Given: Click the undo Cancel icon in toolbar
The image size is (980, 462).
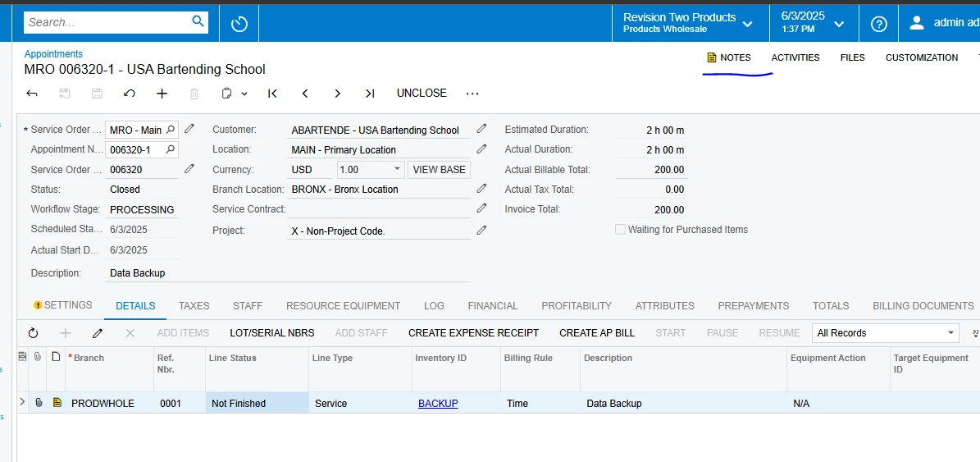Looking at the screenshot, I should [130, 94].
